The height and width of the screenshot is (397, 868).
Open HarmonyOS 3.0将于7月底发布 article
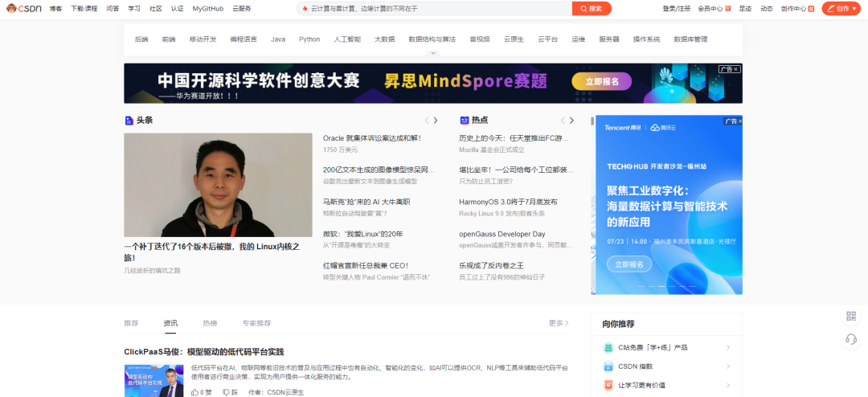click(x=508, y=202)
